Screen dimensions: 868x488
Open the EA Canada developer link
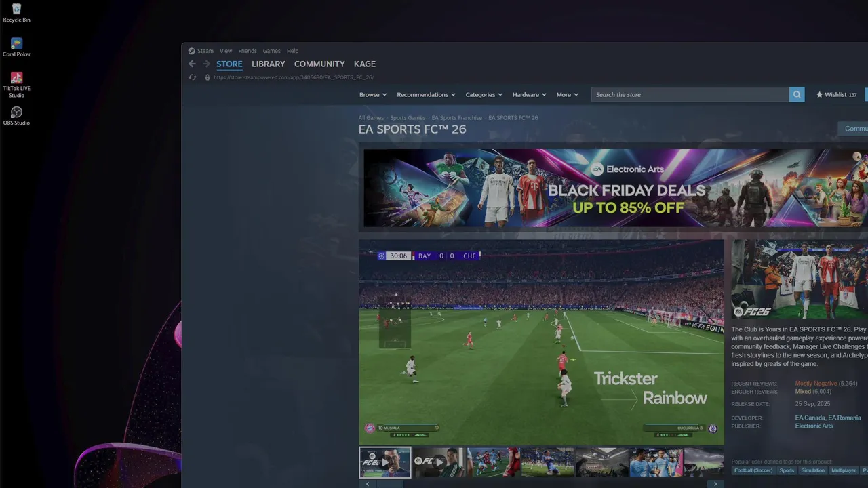[x=810, y=418]
